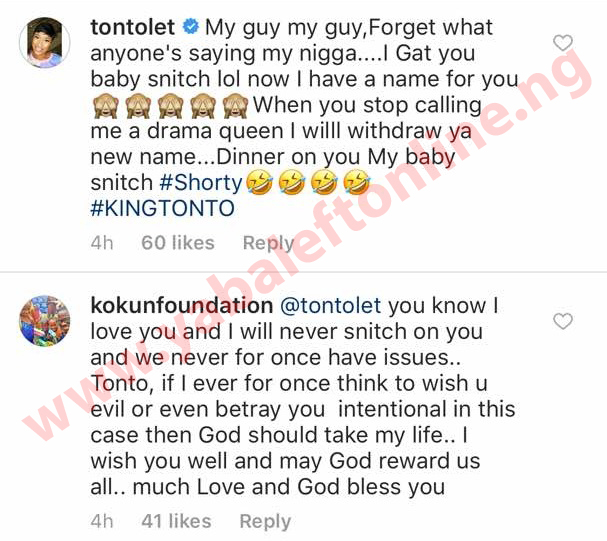This screenshot has height=541, width=607.
Task: Click the 4h timestamp under kokunfoundation's comment
Action: tap(102, 521)
